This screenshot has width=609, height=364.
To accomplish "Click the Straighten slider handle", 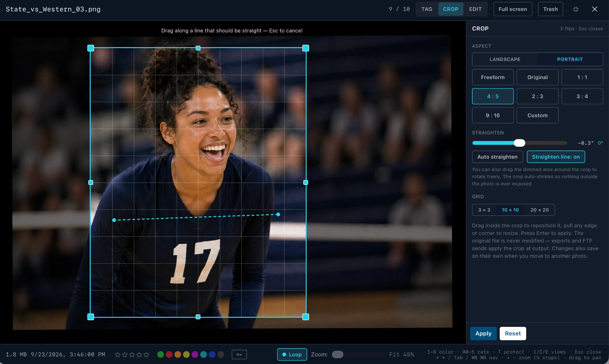I will [519, 143].
